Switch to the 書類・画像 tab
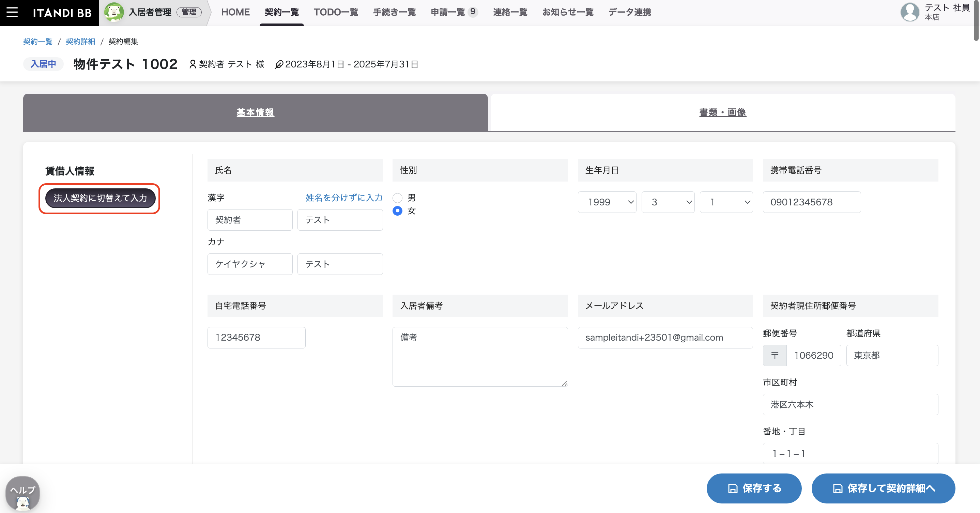980x513 pixels. coord(723,112)
